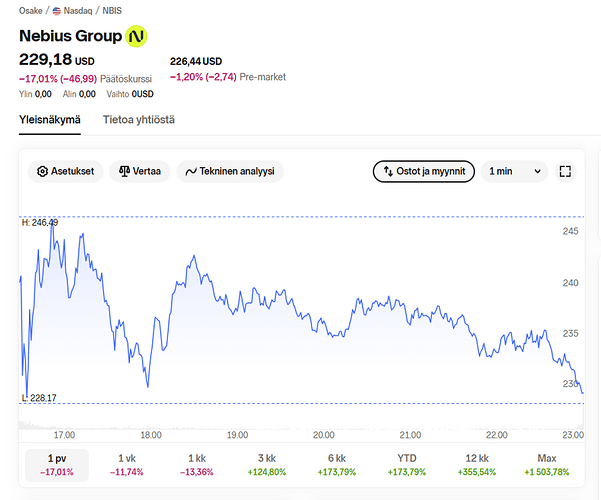601x500 pixels.
Task: Click the Pre-market label
Action: coord(263,77)
